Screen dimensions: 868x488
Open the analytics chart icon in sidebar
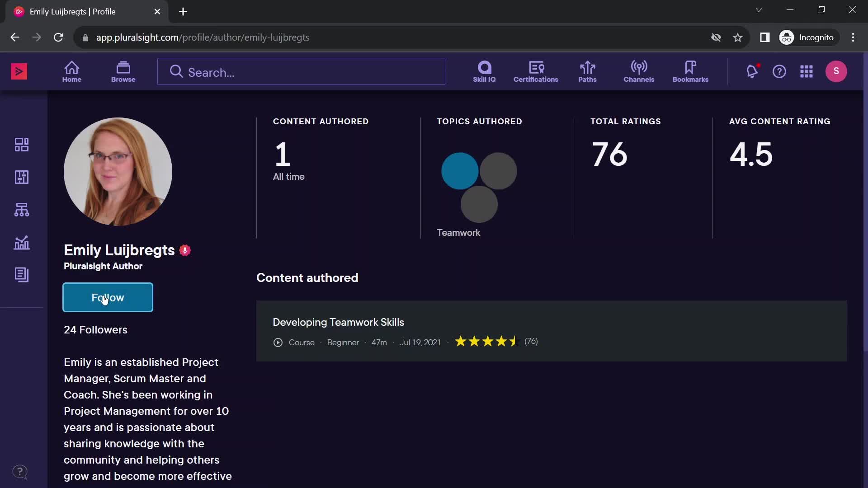(x=22, y=243)
